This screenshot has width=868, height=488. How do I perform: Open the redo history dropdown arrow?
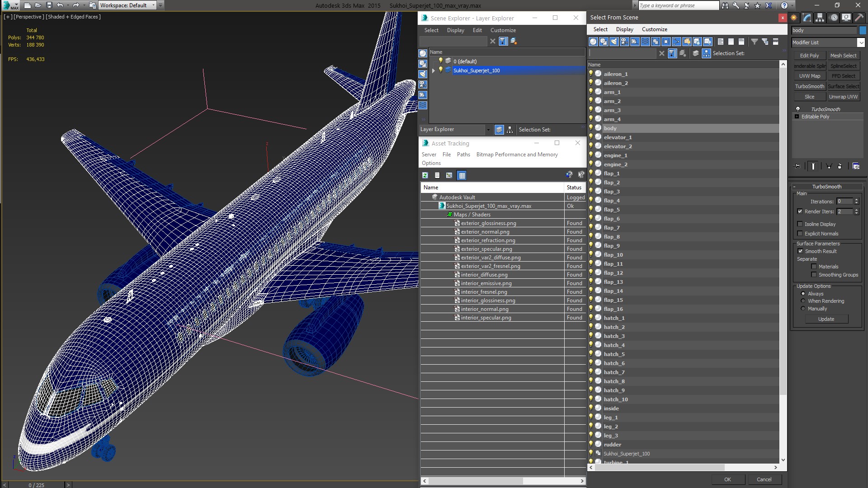[83, 5]
